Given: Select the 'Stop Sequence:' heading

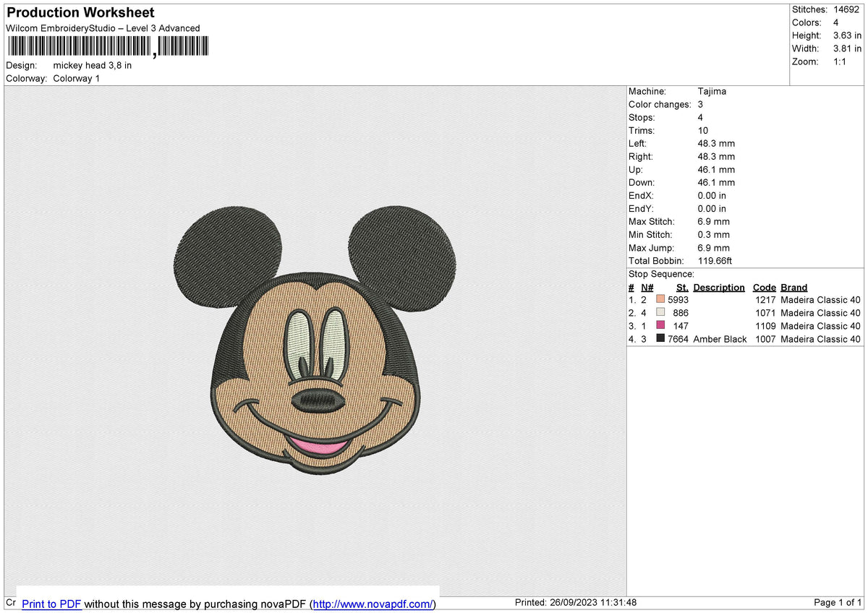Looking at the screenshot, I should [x=661, y=274].
